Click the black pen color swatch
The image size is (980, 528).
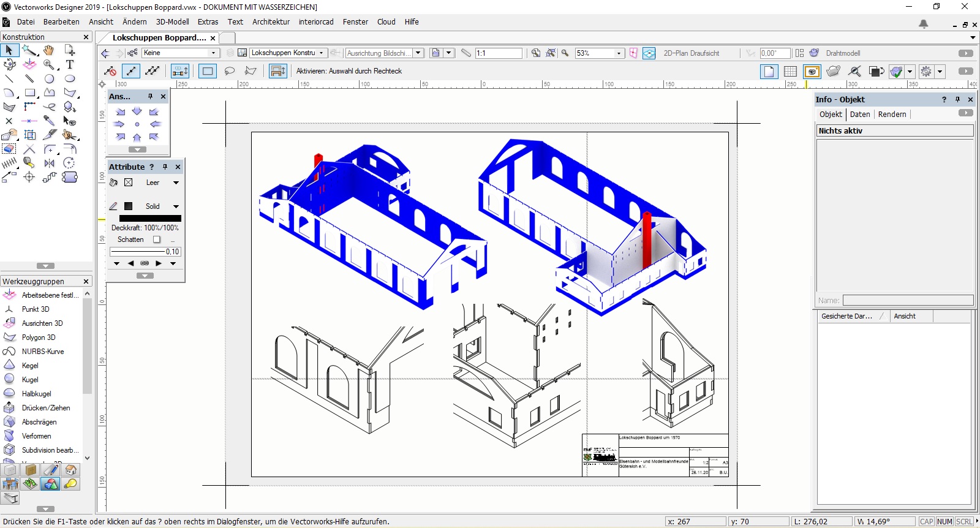click(129, 206)
